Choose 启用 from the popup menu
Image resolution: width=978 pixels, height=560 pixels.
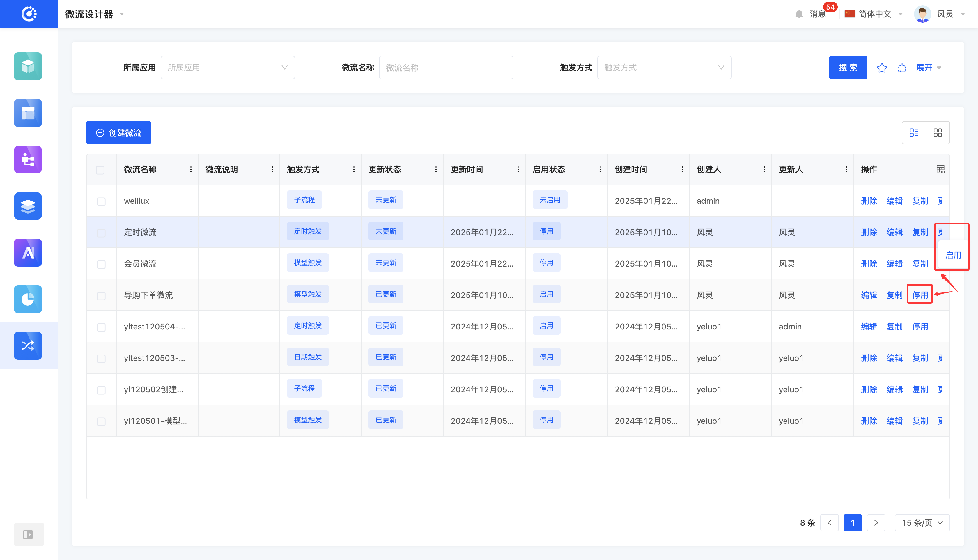coord(953,255)
